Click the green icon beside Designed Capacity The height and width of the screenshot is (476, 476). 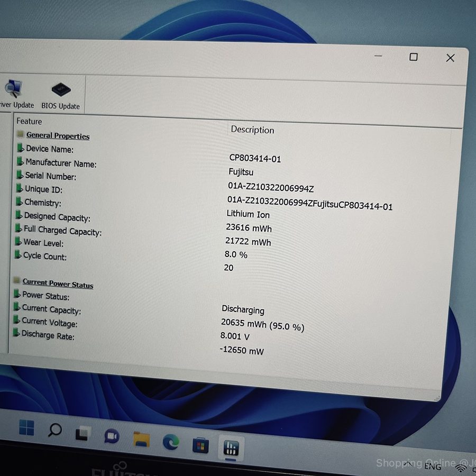tap(19, 215)
